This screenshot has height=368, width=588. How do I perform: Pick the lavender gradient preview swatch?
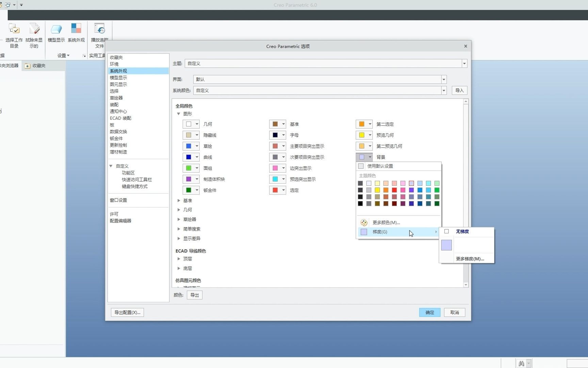(446, 245)
